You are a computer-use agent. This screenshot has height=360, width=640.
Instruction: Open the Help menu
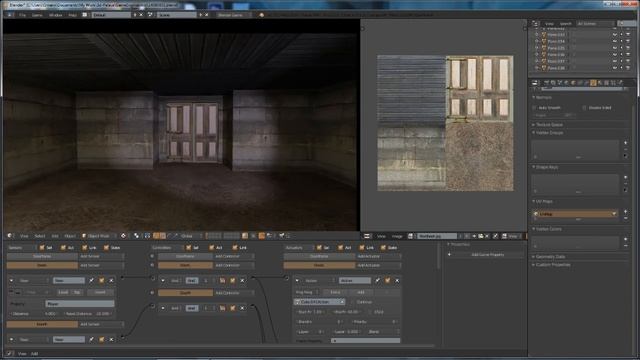(73, 15)
